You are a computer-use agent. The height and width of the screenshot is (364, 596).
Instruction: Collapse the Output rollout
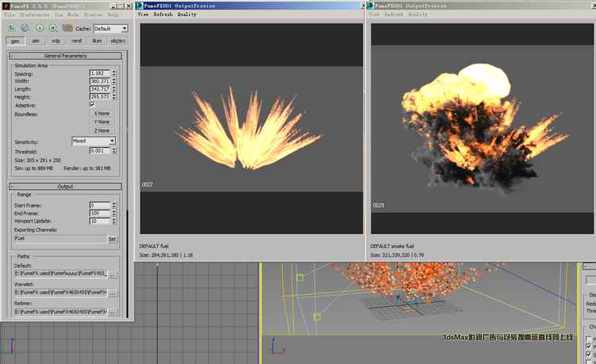coord(65,187)
